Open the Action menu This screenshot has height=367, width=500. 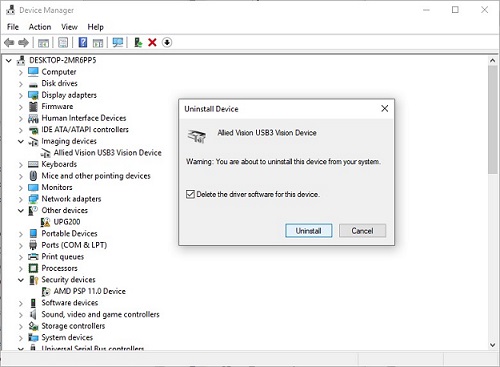[x=40, y=27]
